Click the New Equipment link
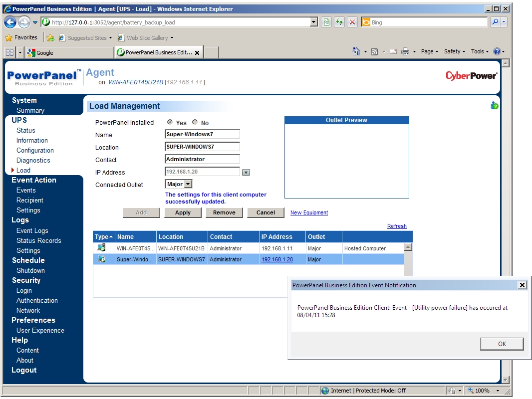This screenshot has width=532, height=399. click(309, 212)
